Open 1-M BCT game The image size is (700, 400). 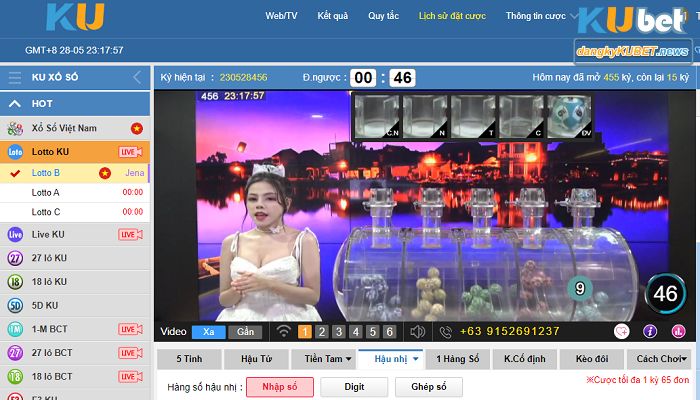pos(75,329)
